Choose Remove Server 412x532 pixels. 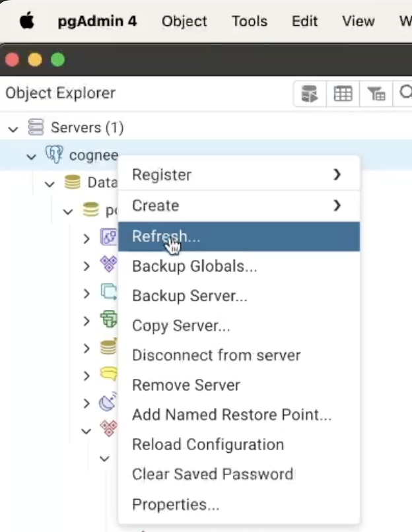point(238,385)
